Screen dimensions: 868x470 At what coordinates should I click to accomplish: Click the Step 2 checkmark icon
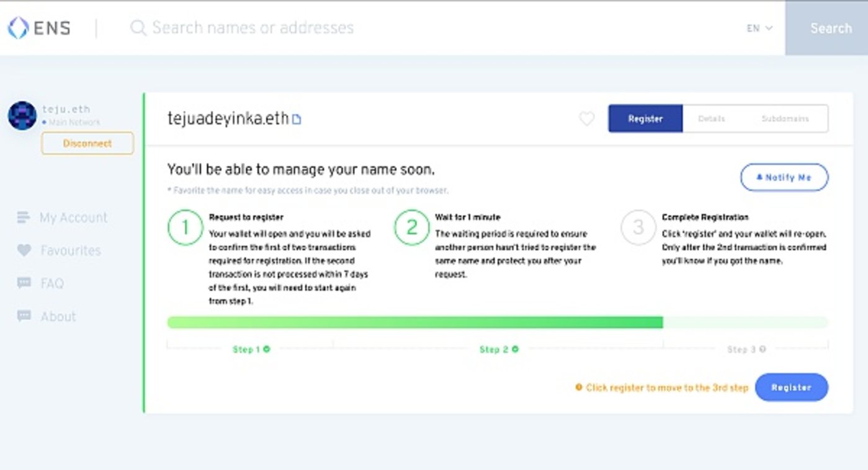click(515, 349)
